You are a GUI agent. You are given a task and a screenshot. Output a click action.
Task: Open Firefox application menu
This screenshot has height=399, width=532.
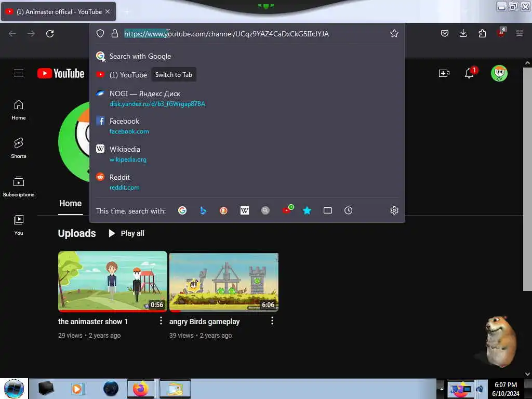tap(520, 33)
